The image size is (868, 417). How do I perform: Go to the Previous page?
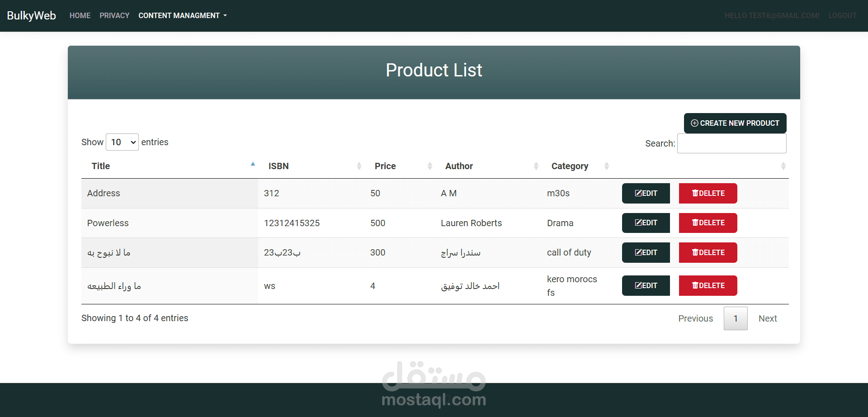pyautogui.click(x=695, y=318)
